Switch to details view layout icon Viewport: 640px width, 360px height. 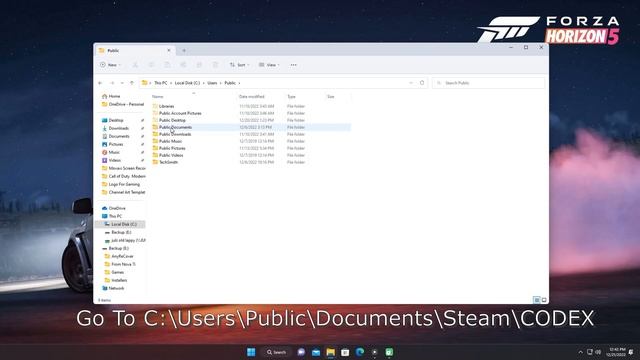pos(537,300)
